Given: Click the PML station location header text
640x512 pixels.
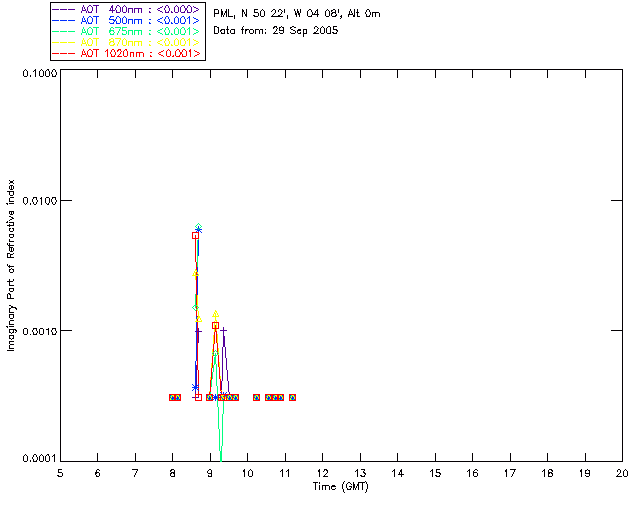Looking at the screenshot, I should click(x=297, y=14).
